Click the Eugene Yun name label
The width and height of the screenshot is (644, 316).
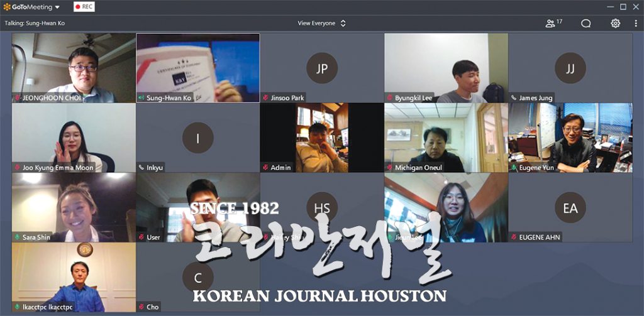536,168
